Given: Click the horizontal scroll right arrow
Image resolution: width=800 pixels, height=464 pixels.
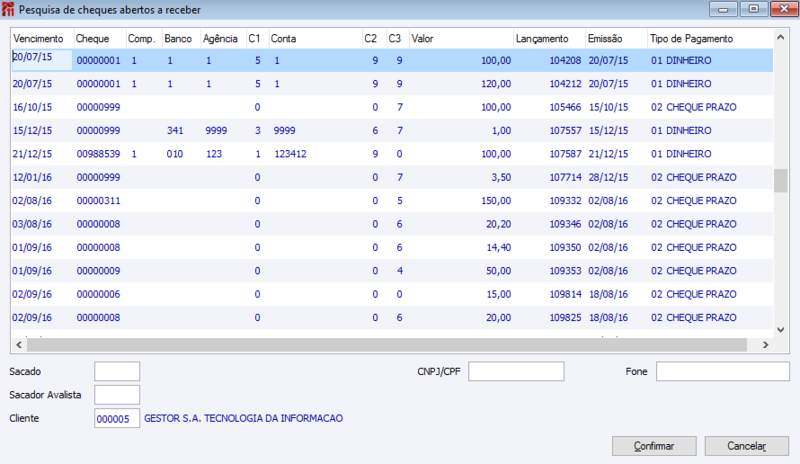Looking at the screenshot, I should coord(765,345).
